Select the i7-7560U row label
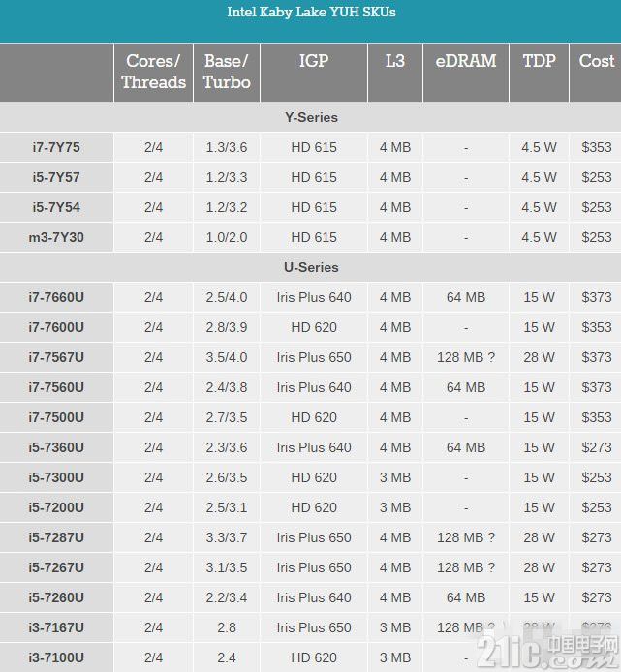The height and width of the screenshot is (672, 621). (x=56, y=387)
